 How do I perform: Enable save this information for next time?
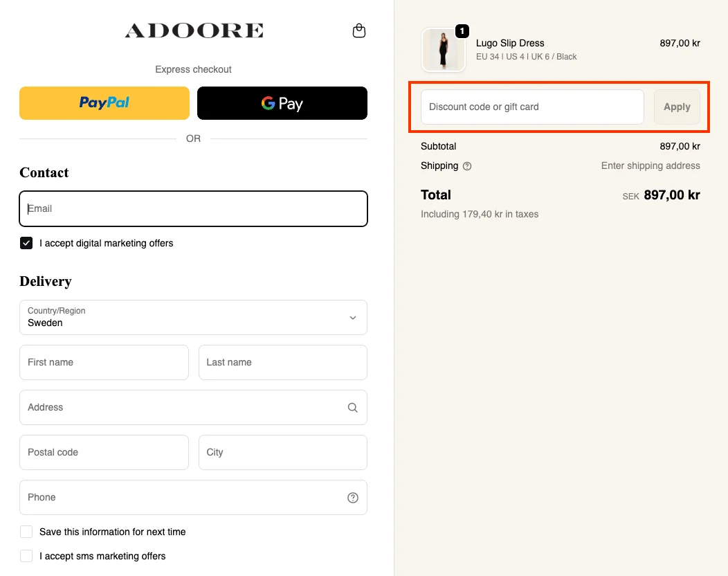[x=26, y=532]
